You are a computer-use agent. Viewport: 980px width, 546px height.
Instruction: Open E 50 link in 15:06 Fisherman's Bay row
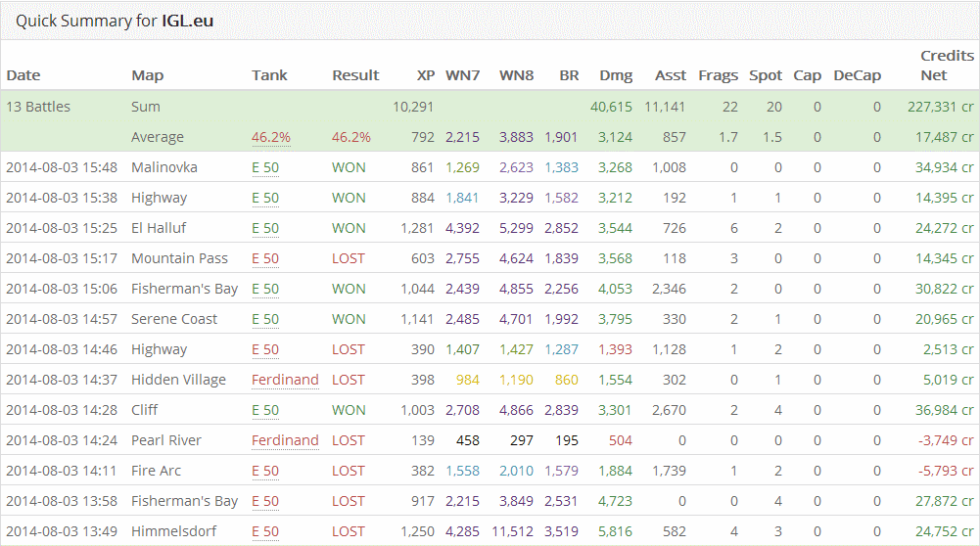point(265,289)
